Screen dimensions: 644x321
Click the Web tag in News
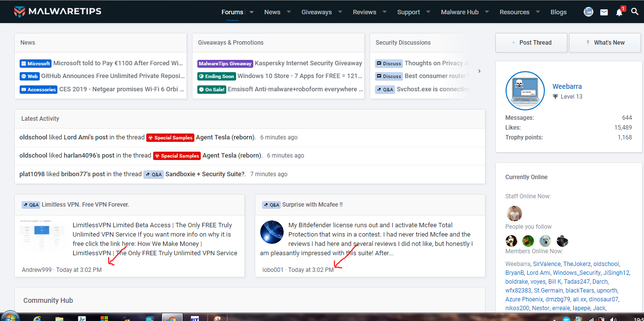tap(29, 76)
